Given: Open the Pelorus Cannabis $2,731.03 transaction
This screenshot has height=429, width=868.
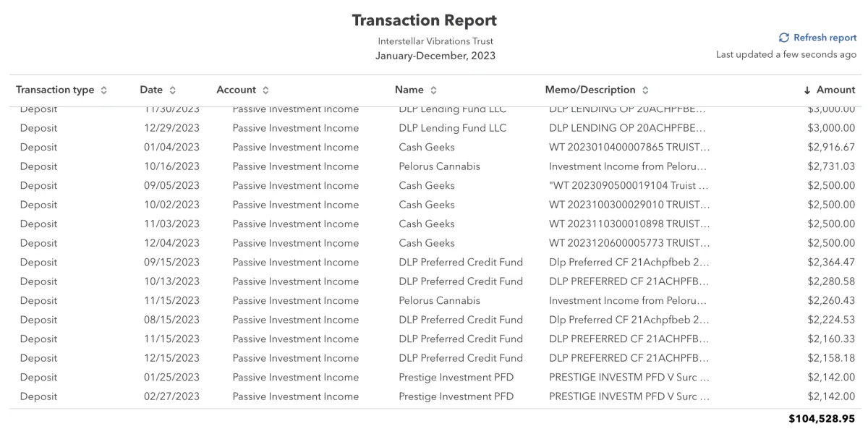Looking at the screenshot, I should pyautogui.click(x=434, y=166).
